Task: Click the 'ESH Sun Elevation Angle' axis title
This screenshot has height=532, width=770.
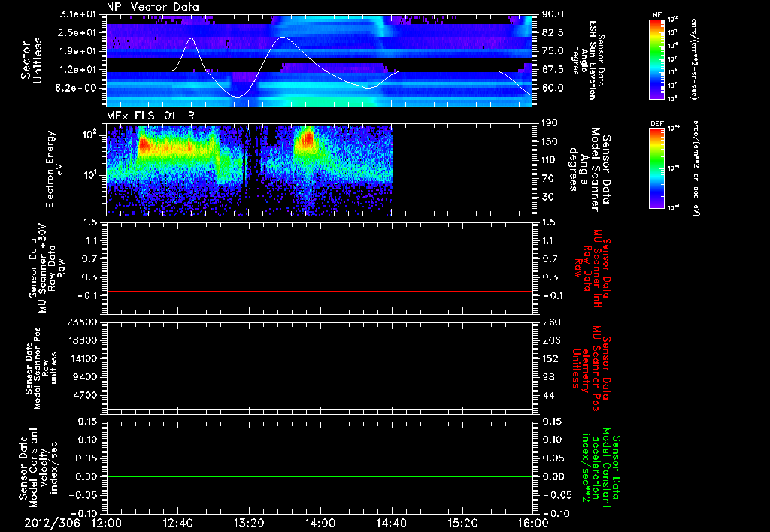Action: [589, 60]
